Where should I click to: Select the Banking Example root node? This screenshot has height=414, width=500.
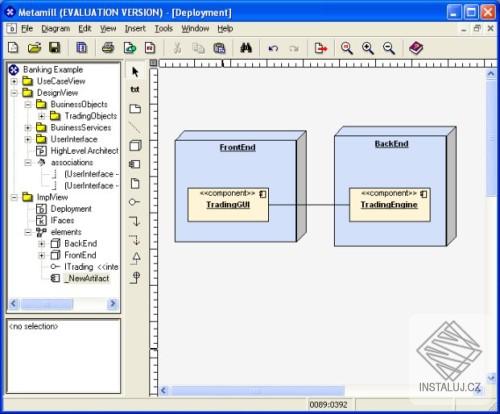point(53,70)
